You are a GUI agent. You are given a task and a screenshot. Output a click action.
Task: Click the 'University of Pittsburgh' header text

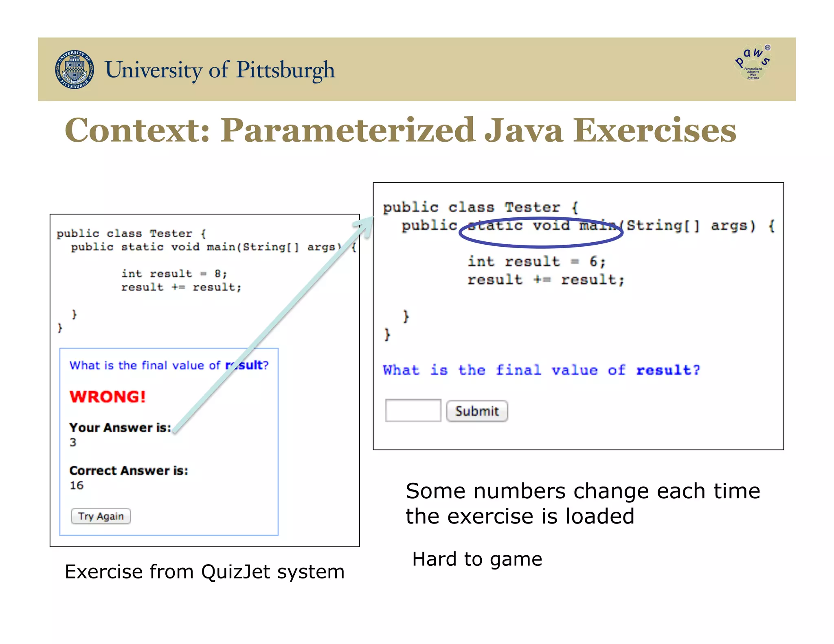pyautogui.click(x=220, y=70)
